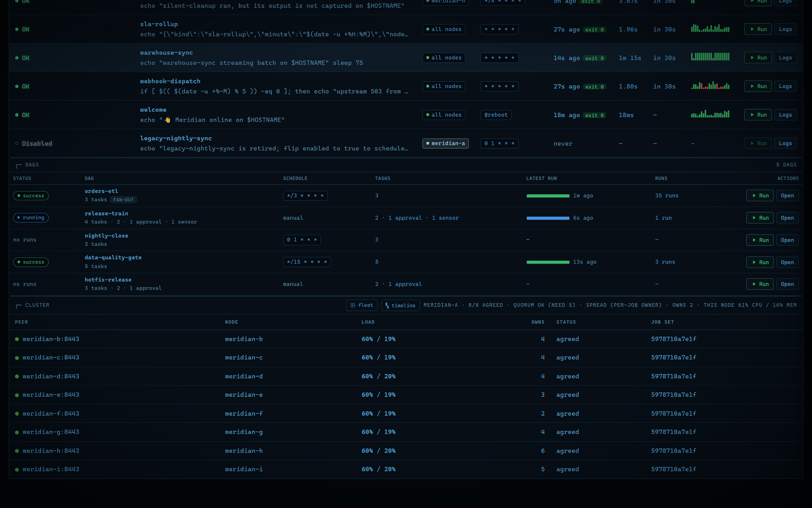812x508 pixels.
Task: Click the */15 * * * * schedule chip
Action: [307, 262]
